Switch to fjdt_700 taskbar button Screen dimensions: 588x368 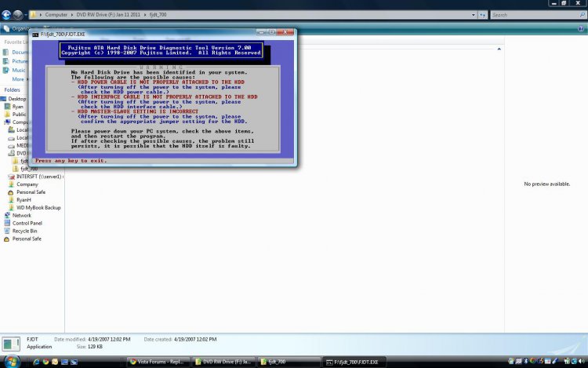[x=289, y=362]
